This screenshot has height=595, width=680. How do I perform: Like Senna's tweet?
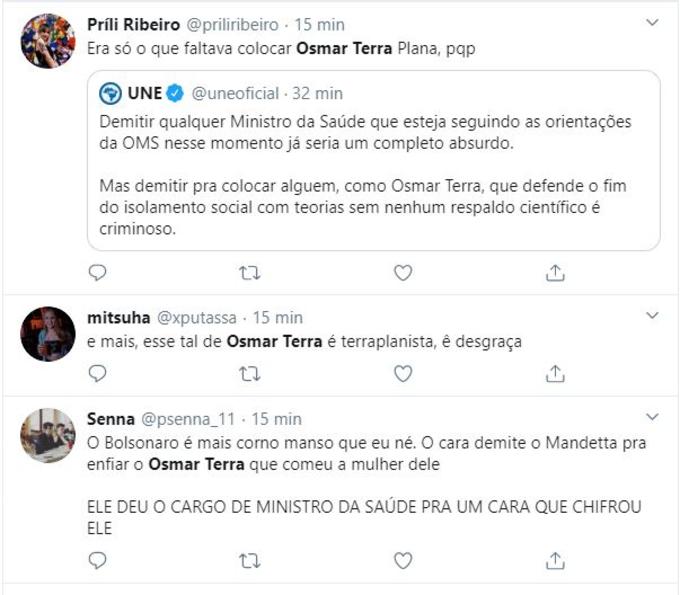(403, 559)
